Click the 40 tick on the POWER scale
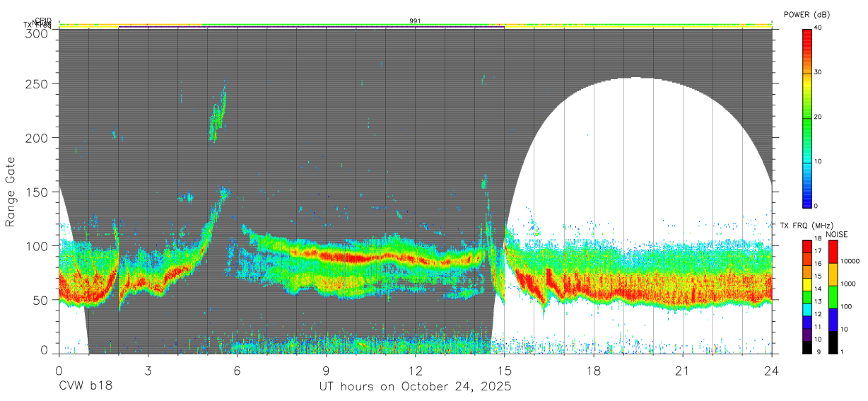The width and height of the screenshot is (868, 401). (818, 28)
